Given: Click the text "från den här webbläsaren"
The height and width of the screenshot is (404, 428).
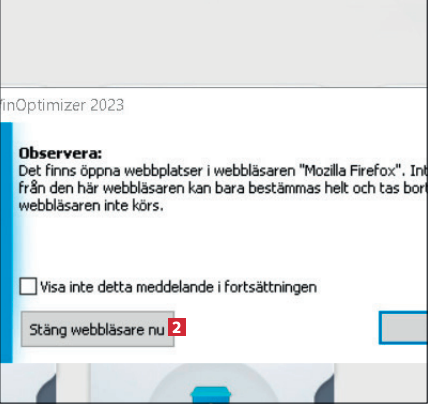Looking at the screenshot, I should click(102, 188).
